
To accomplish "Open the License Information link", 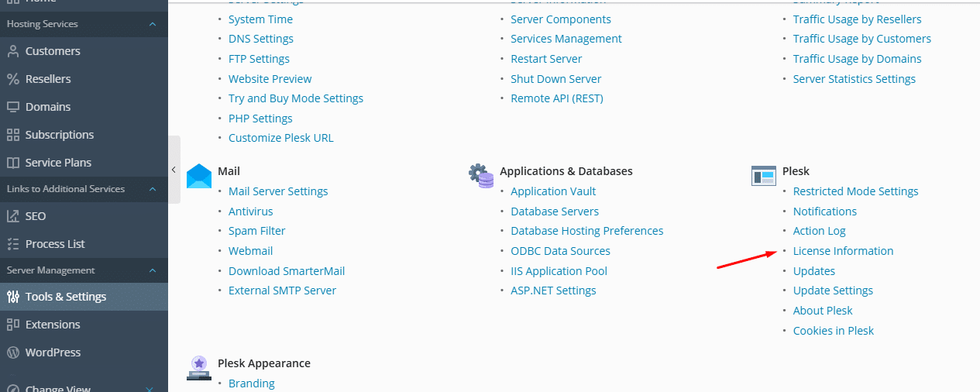I will click(843, 251).
